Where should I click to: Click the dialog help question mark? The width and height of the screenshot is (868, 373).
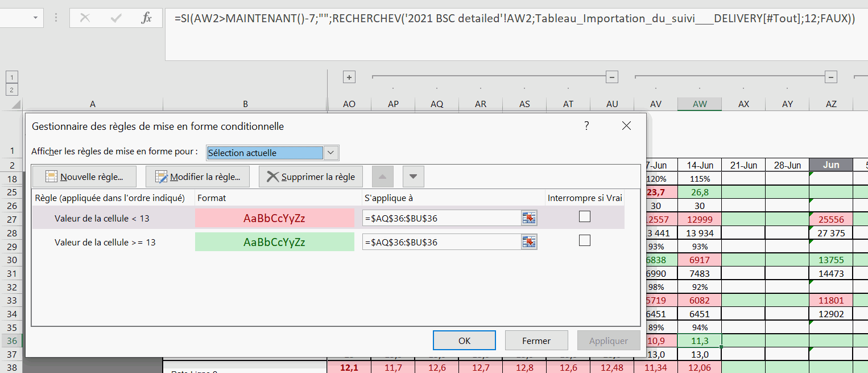586,126
